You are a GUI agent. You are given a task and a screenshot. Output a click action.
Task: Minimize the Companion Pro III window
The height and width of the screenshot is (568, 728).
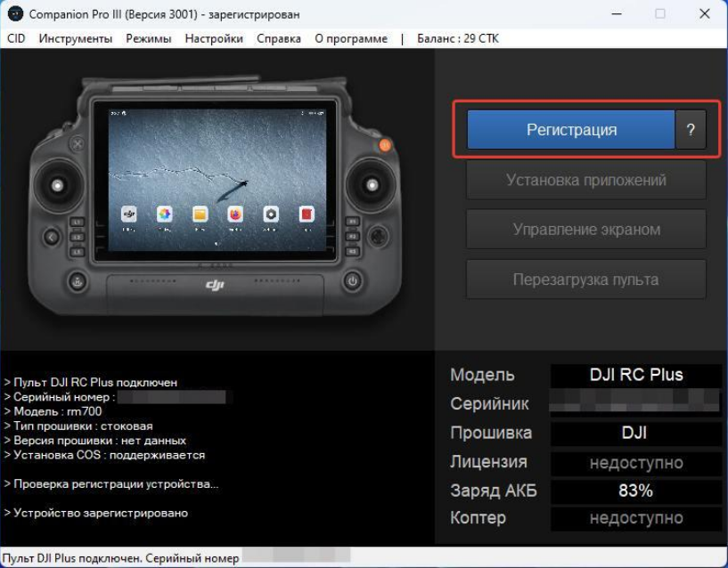tap(617, 14)
